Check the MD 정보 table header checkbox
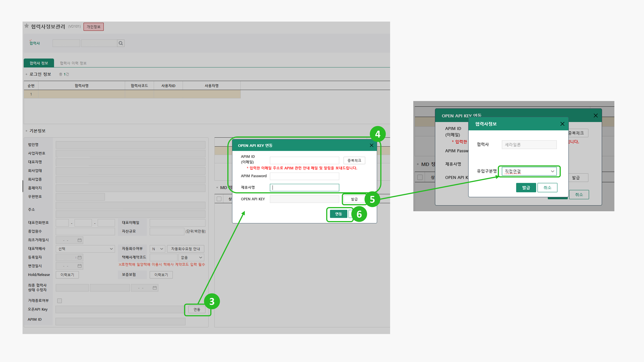Screen dimensions: 644x362 219,199
